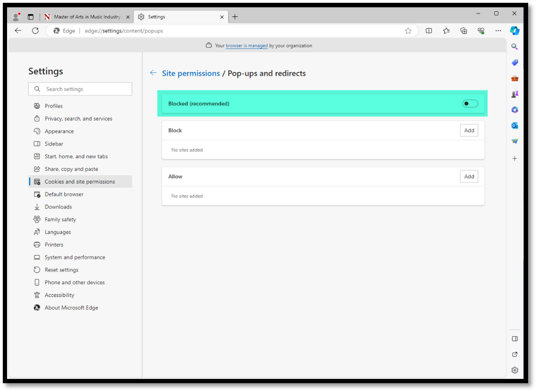537x392 pixels.
Task: Click the split screen icon in toolbar
Action: point(428,31)
